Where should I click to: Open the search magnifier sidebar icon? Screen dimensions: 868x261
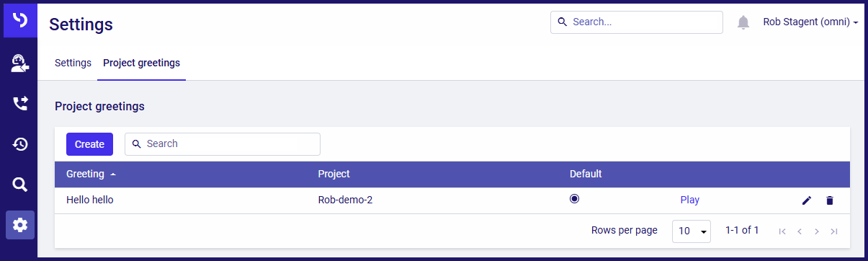pos(20,185)
